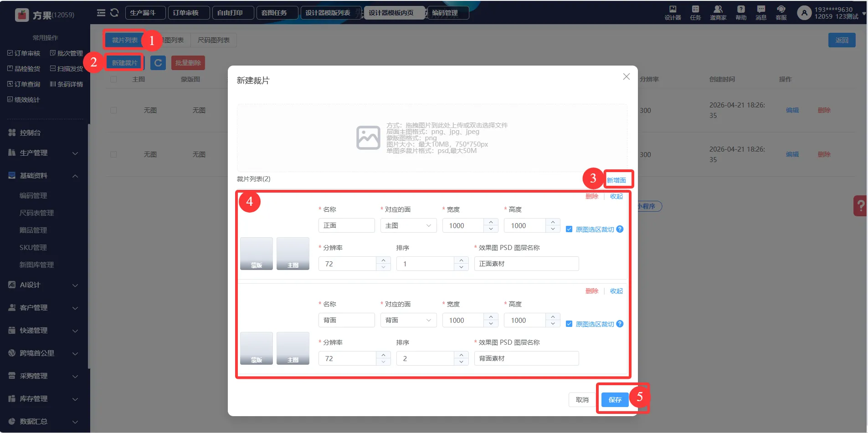Switch to the 设计器模版列表 top tab
This screenshot has width=868, height=433.
tap(331, 13)
